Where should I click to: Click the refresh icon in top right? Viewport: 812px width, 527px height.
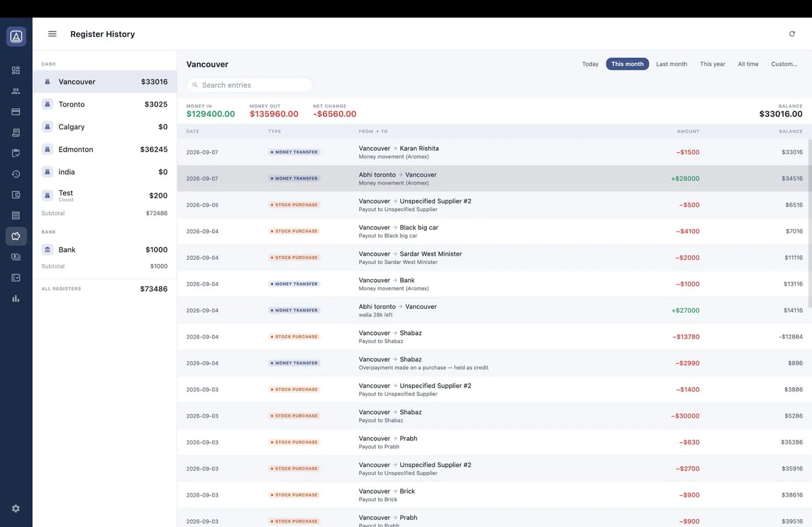[792, 34]
